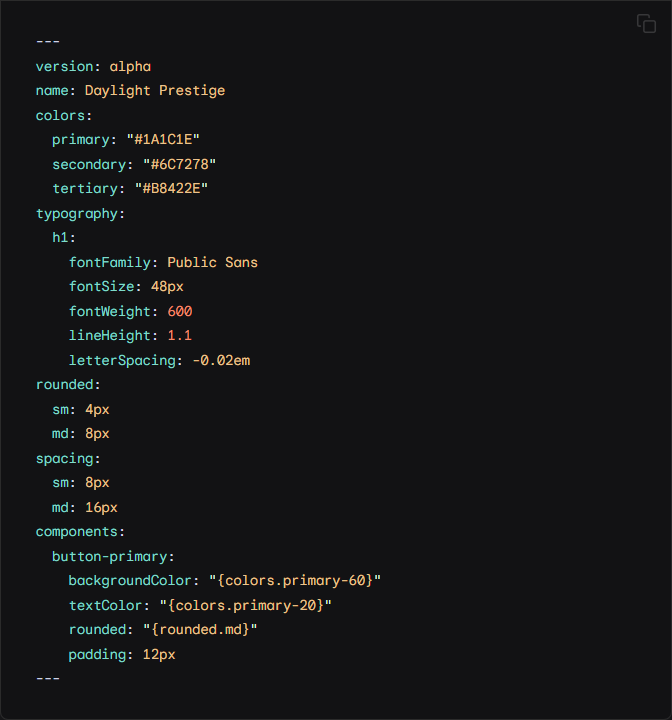Viewport: 672px width, 720px height.
Task: Click the fontWeight value 600
Action: coord(180,311)
